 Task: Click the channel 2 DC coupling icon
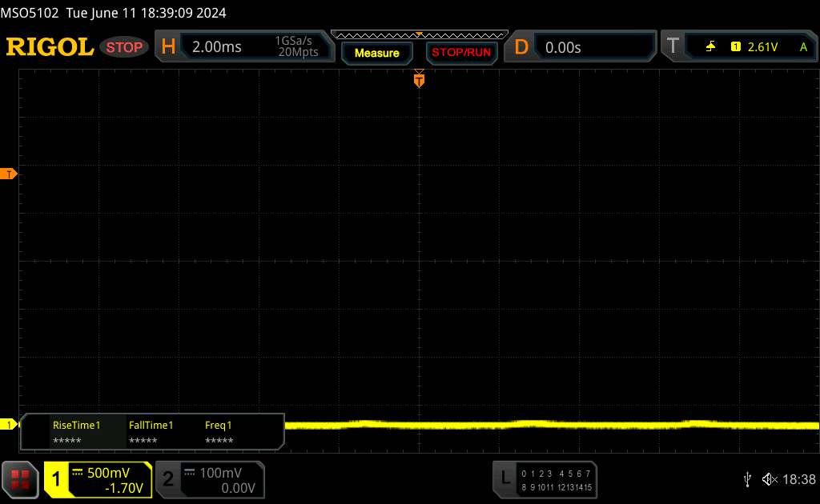(189, 473)
